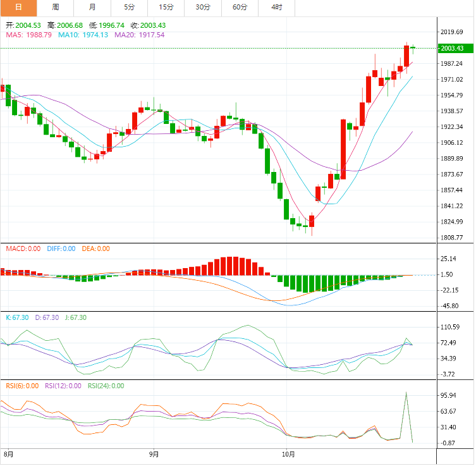Switch to the 5分 timeframe tab
The image size is (476, 466).
(129, 7)
